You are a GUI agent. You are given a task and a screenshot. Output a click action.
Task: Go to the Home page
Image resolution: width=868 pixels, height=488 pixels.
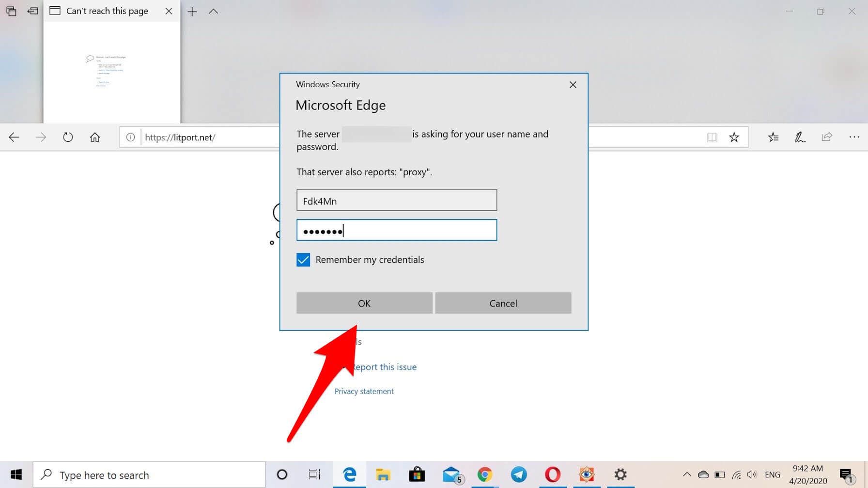coord(95,137)
